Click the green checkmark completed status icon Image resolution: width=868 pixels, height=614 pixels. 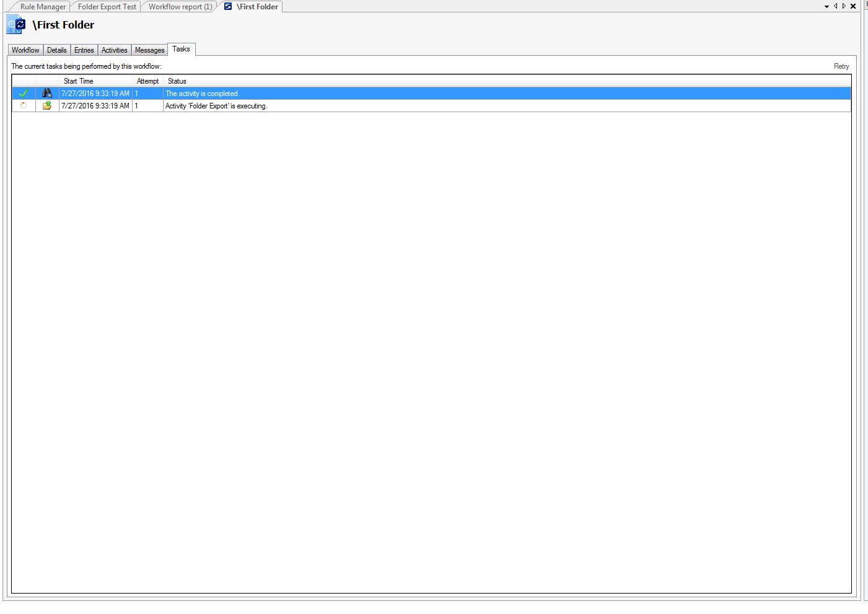[x=24, y=94]
